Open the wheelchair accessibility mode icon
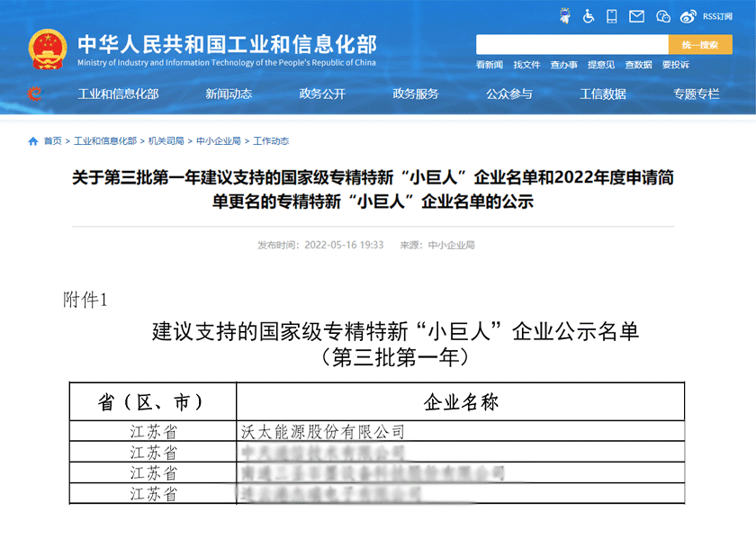Viewport: 756px width, 548px height. click(x=589, y=16)
